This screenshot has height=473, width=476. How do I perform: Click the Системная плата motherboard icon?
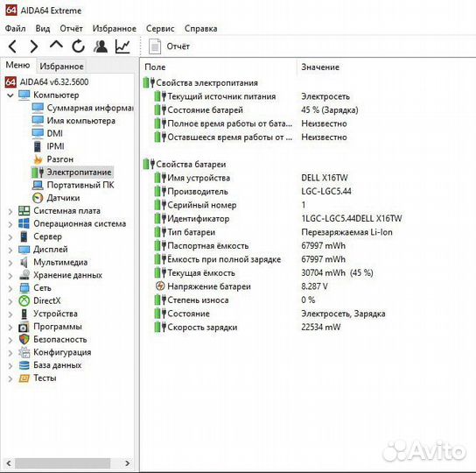24,211
